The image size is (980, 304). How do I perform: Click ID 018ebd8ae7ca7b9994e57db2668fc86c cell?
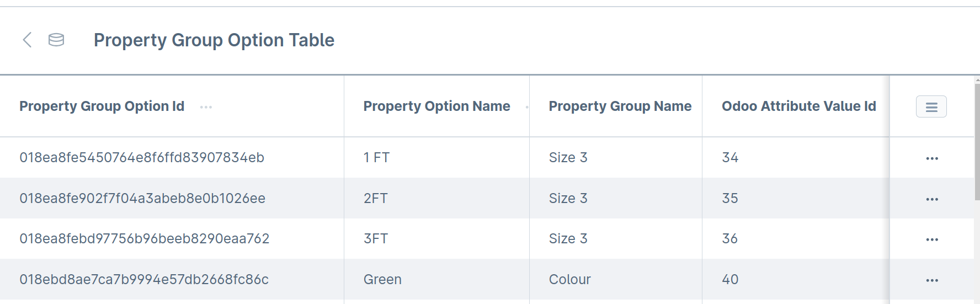(x=144, y=279)
